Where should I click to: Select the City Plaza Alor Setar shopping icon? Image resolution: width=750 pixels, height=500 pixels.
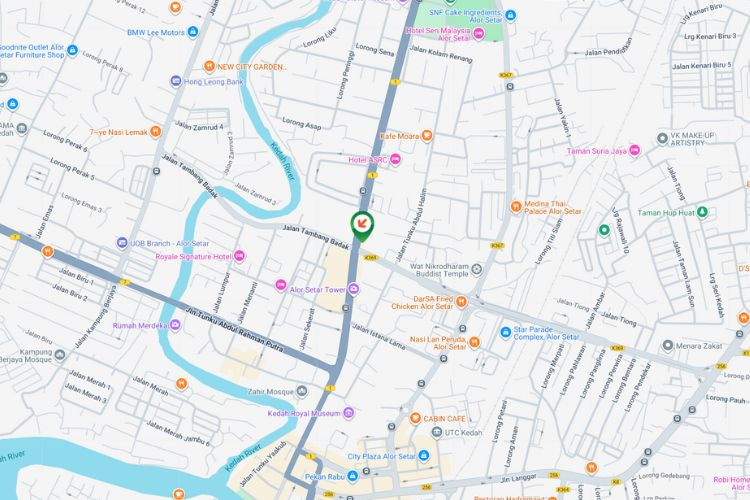click(424, 456)
